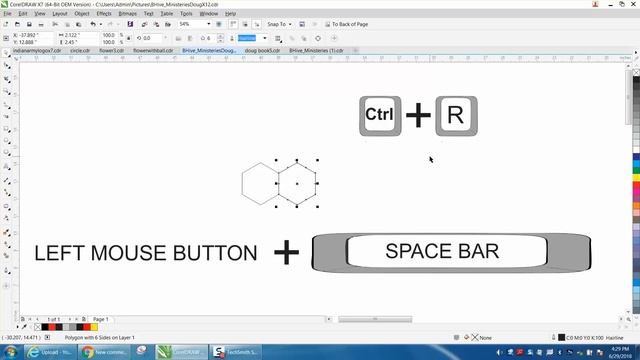Click the purple Search content icon

(130, 24)
